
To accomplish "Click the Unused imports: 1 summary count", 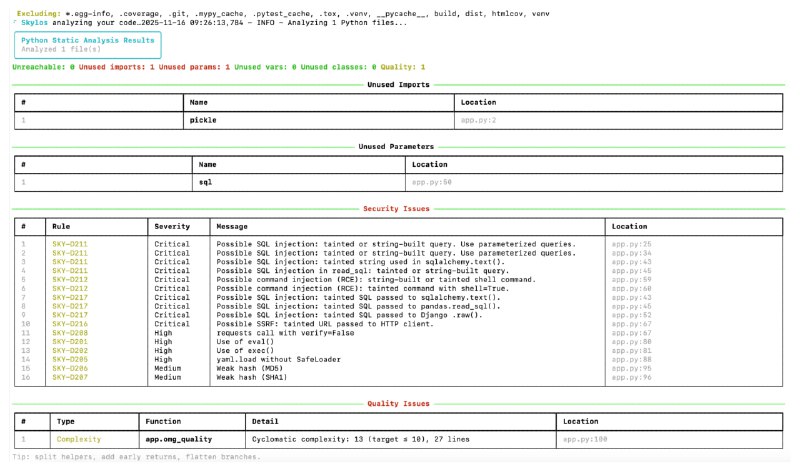I will (x=116, y=67).
